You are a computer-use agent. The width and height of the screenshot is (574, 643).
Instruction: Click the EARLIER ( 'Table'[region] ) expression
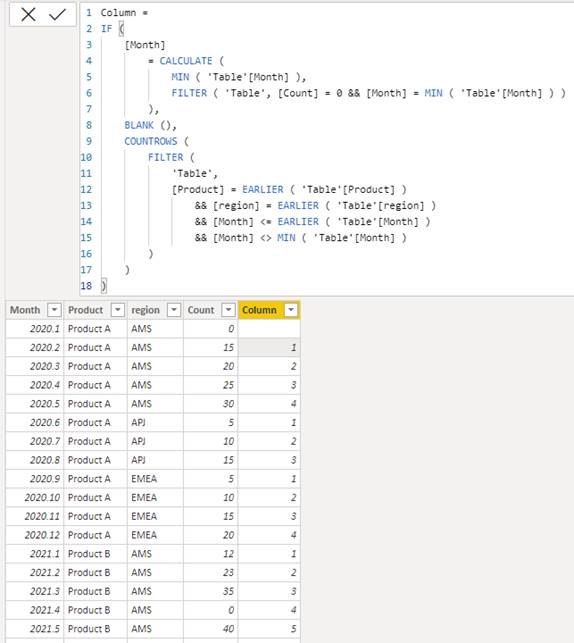point(356,205)
